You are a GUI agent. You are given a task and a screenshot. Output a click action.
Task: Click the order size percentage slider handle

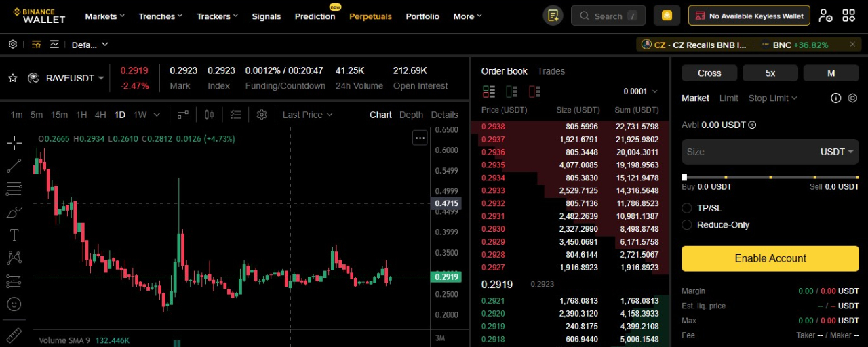coord(684,178)
